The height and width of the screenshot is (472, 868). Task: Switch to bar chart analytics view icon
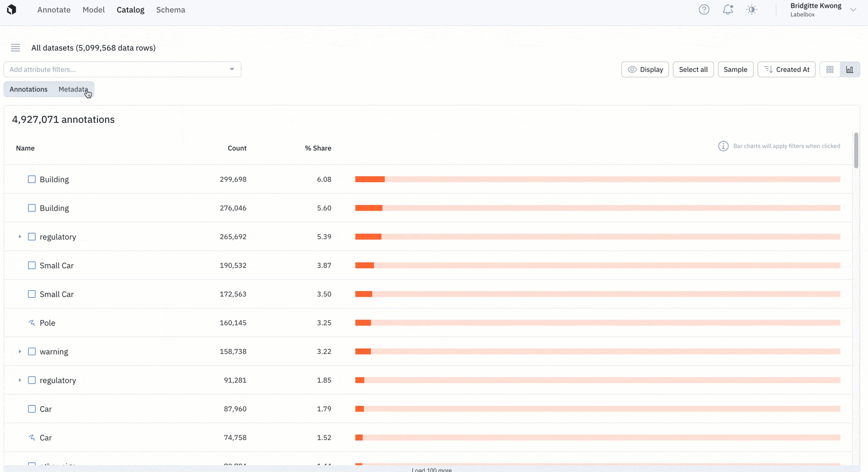pos(850,69)
